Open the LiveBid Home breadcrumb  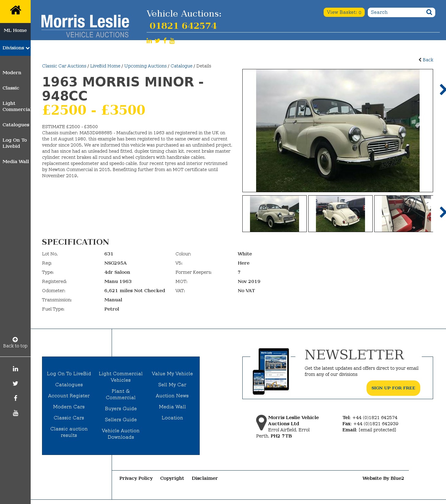coord(105,66)
